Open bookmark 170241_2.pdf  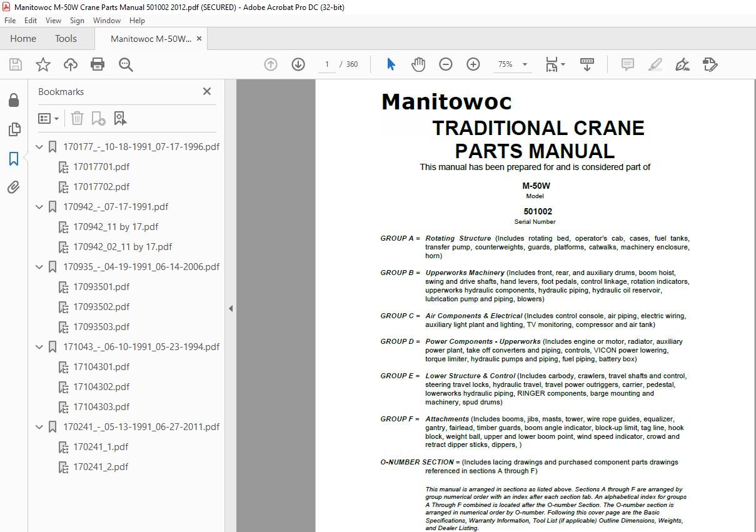click(x=101, y=467)
